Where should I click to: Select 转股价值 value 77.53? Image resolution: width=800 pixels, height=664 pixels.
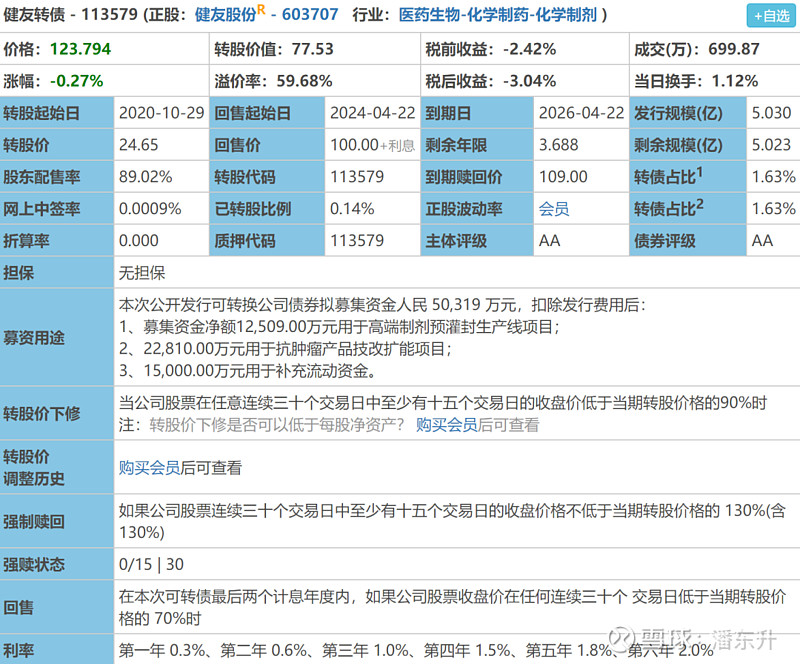coord(312,49)
